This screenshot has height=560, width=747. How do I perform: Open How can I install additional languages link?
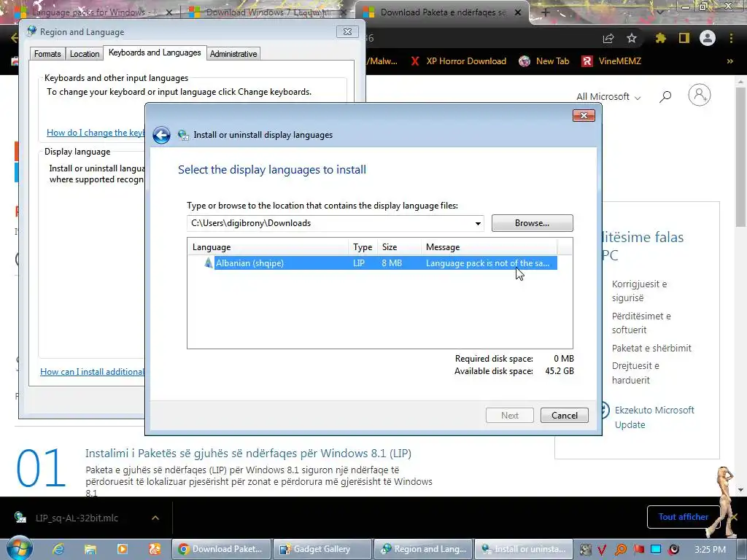(x=92, y=372)
